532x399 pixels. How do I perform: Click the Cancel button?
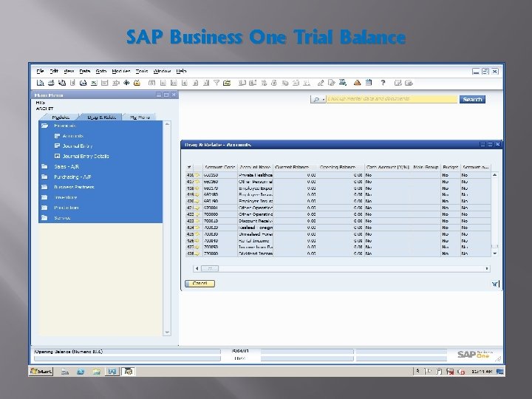click(x=199, y=283)
